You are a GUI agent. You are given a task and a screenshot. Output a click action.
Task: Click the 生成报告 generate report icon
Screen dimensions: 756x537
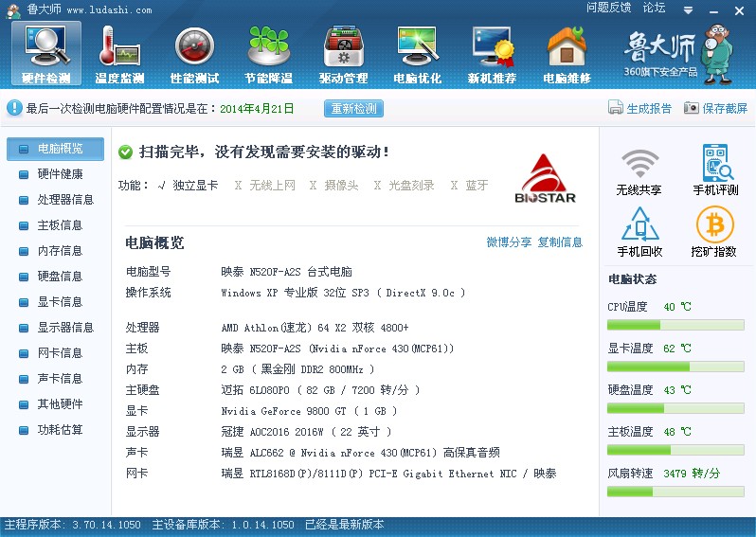pyautogui.click(x=616, y=108)
